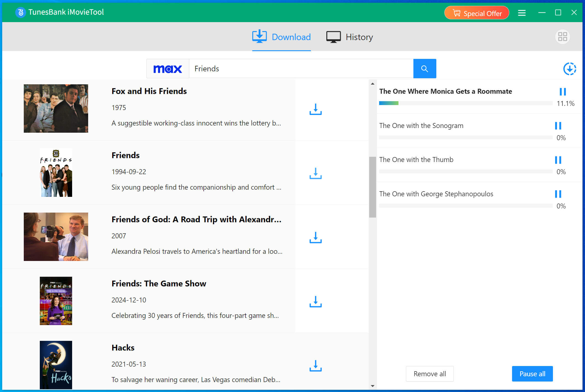Select the Friends title text
Viewport: 585px width, 392px height.
tap(125, 155)
